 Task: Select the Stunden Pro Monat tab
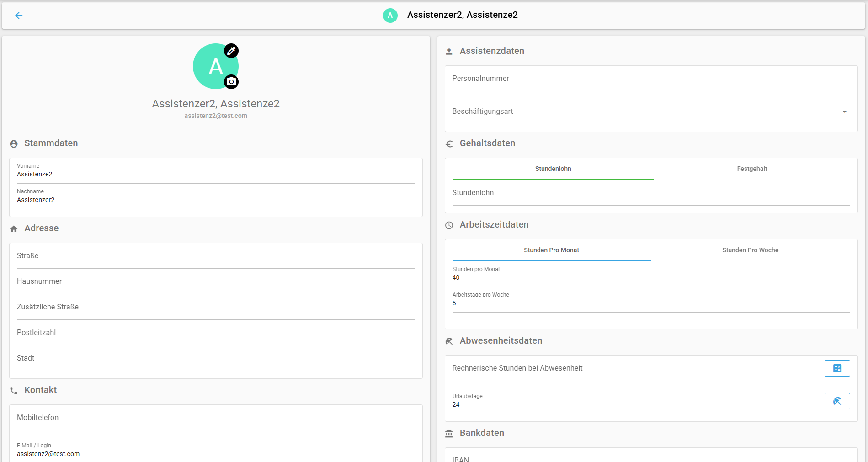(x=551, y=250)
